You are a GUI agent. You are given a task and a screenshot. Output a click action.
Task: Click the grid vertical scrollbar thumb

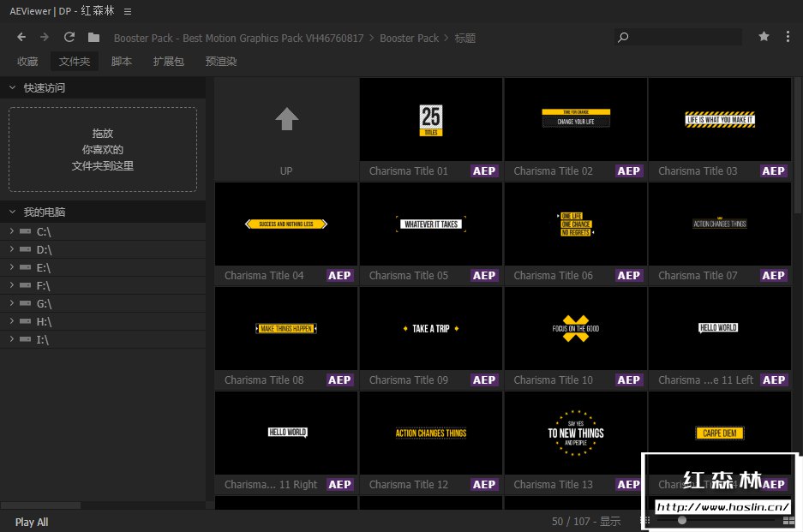[x=797, y=146]
